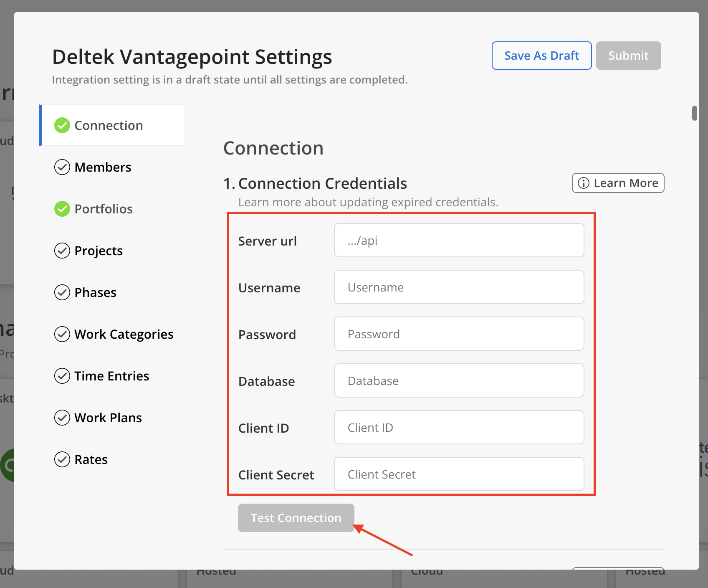The height and width of the screenshot is (588, 708).
Task: Click the checkmark icon beside Work Plans
Action: click(62, 418)
